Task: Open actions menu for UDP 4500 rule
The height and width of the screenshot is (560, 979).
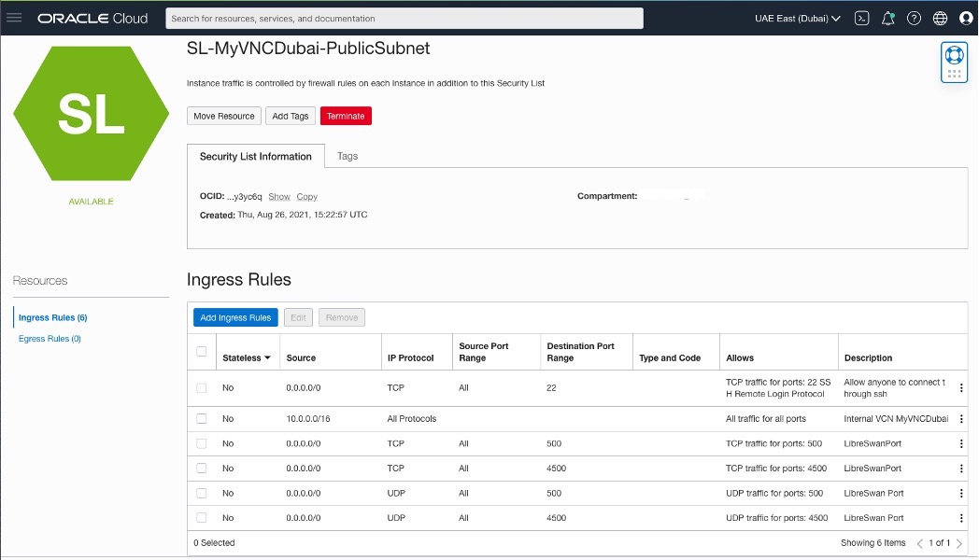Action: [961, 518]
